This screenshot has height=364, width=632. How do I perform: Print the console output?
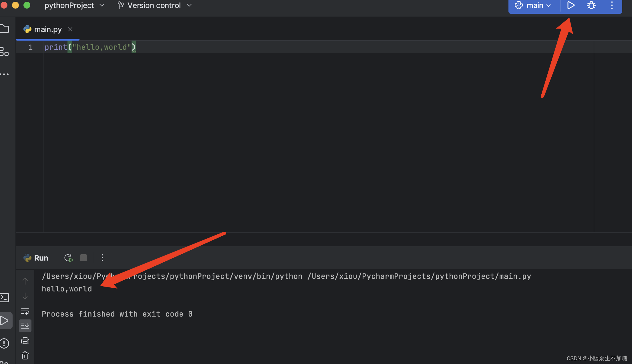[25, 341]
